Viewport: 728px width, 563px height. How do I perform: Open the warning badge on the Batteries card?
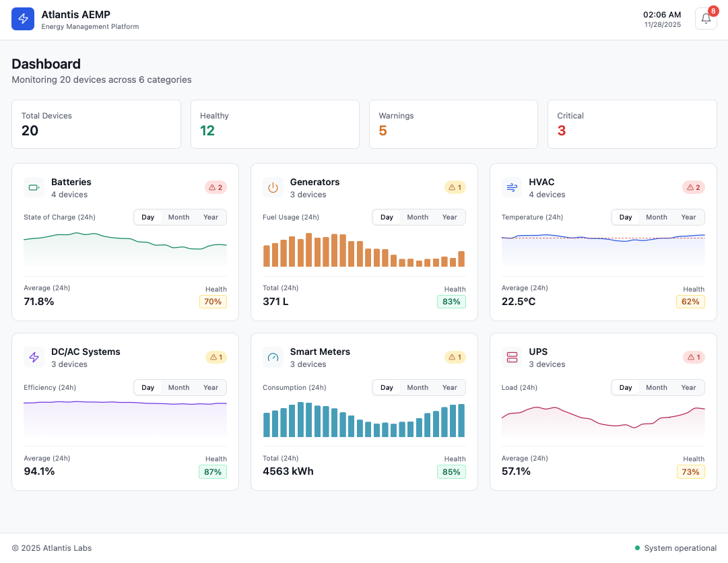[216, 187]
